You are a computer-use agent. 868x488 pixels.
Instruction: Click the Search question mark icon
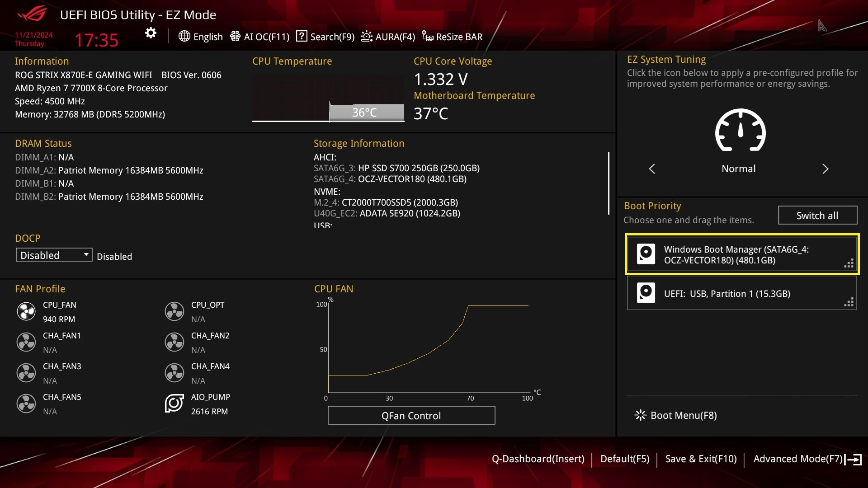(302, 36)
